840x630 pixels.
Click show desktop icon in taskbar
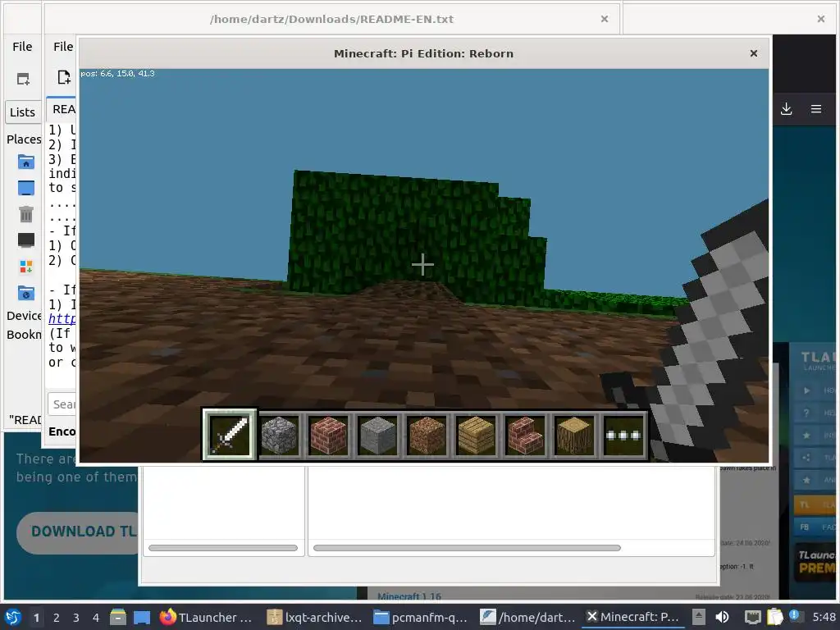(142, 617)
